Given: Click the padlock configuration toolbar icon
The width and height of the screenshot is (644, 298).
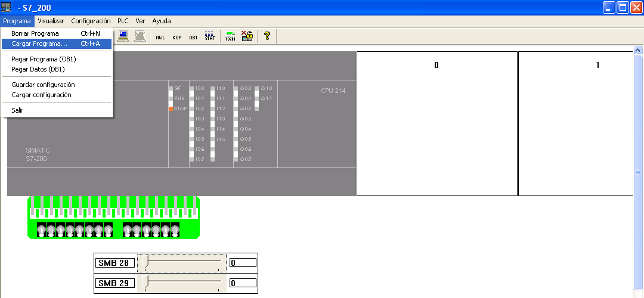Looking at the screenshot, I should tap(247, 36).
